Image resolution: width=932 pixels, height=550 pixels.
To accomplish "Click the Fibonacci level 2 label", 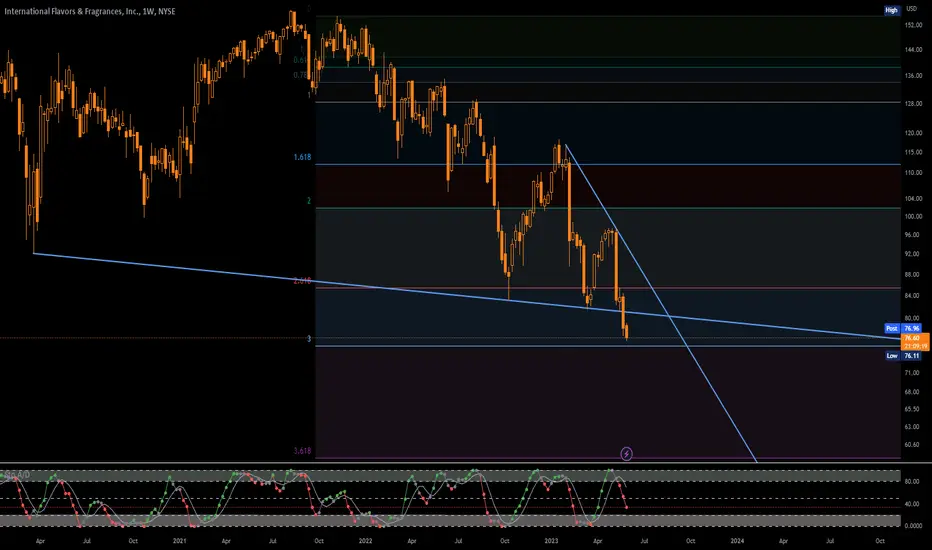I will point(308,201).
